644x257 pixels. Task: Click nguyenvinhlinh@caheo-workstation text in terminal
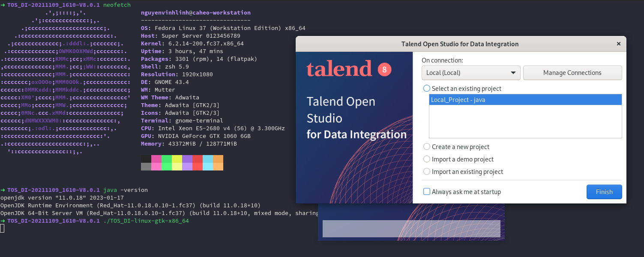click(196, 13)
